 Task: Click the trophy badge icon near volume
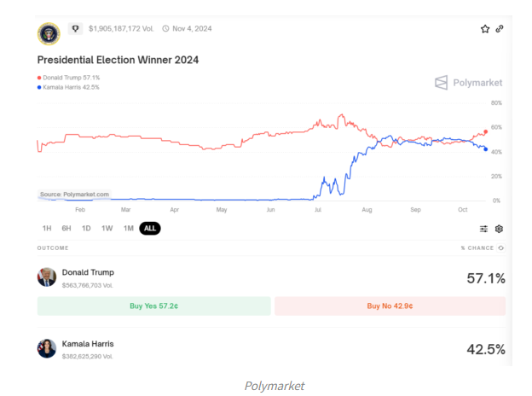point(75,28)
